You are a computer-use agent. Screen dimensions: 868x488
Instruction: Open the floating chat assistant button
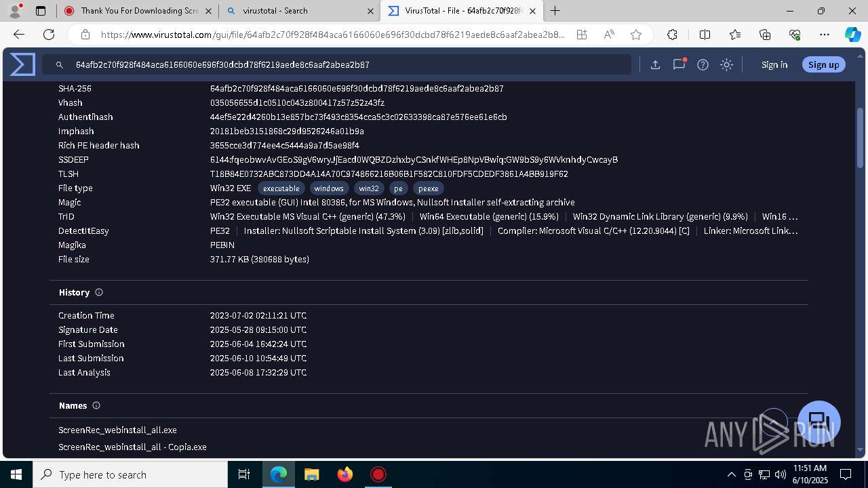point(818,422)
